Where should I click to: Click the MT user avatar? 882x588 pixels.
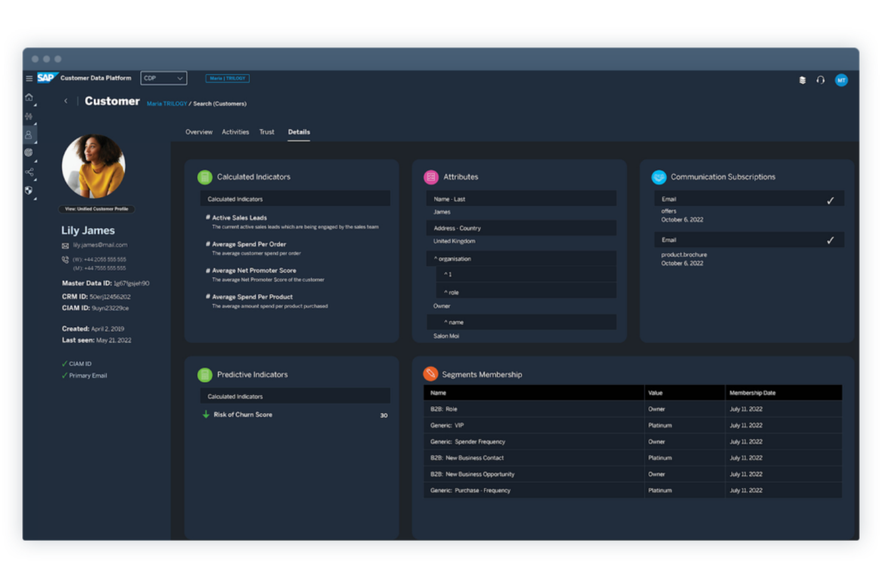pyautogui.click(x=841, y=80)
